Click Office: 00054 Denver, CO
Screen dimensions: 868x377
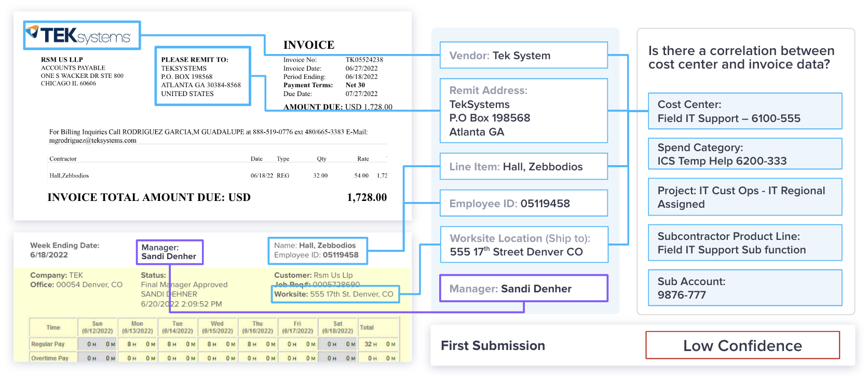(x=76, y=285)
